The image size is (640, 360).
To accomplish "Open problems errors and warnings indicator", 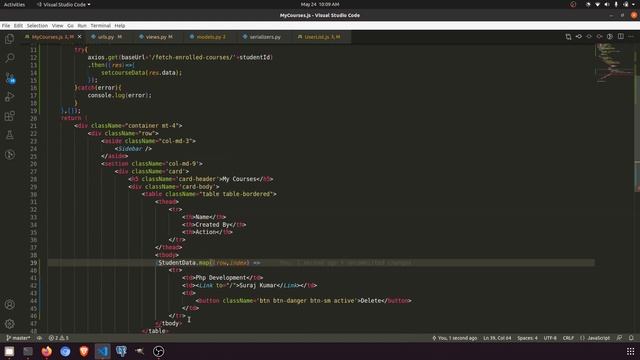I will point(59,338).
